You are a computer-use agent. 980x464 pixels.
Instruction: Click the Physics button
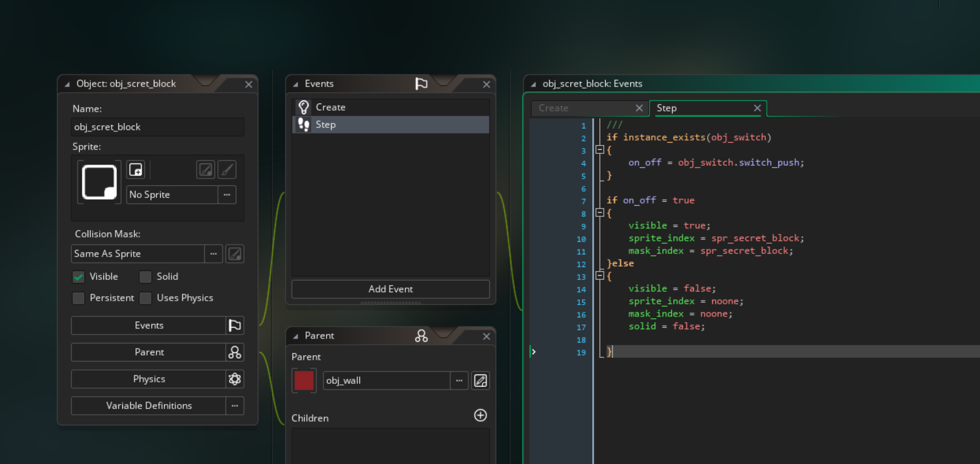[148, 379]
